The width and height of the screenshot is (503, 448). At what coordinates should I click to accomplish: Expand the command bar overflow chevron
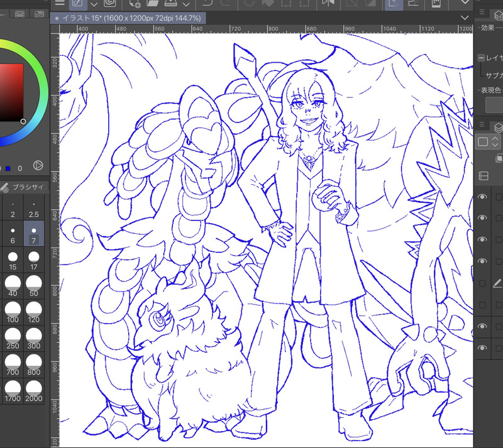[x=465, y=3]
